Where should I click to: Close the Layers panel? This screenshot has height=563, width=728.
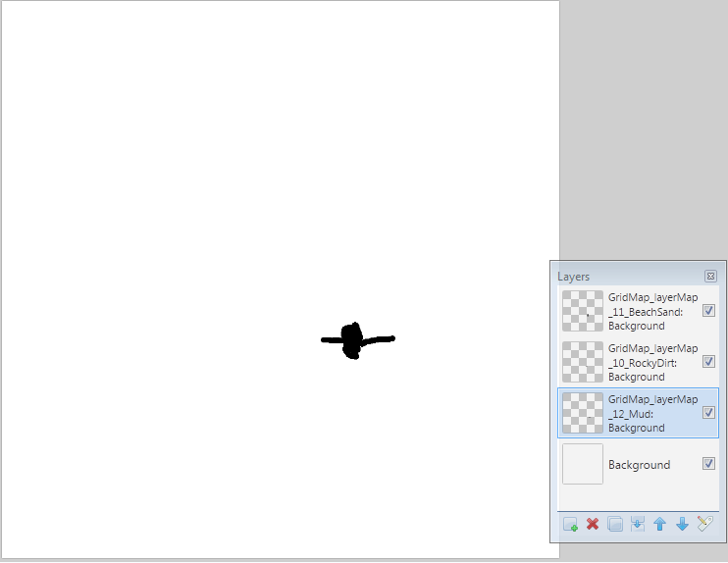pyautogui.click(x=710, y=277)
